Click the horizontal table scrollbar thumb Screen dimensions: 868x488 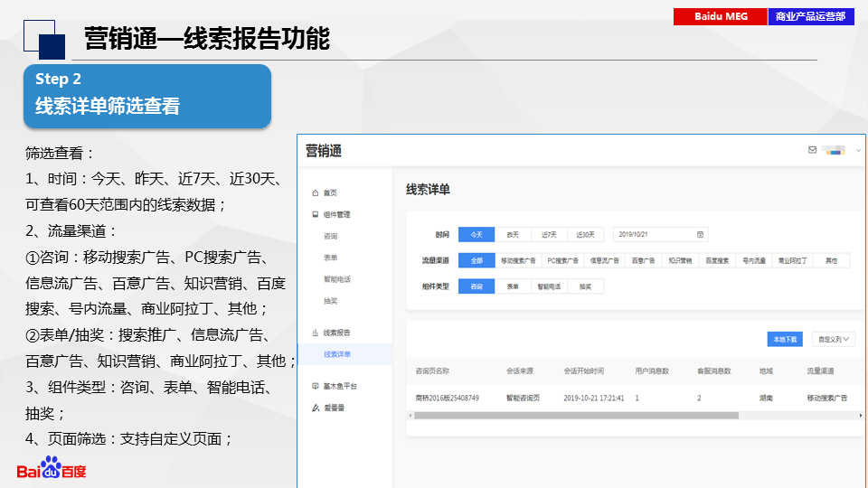pos(576,416)
